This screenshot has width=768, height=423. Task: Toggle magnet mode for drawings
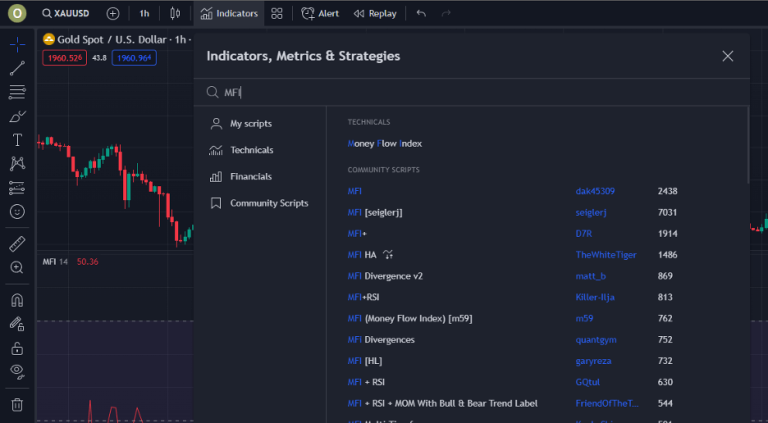click(17, 300)
